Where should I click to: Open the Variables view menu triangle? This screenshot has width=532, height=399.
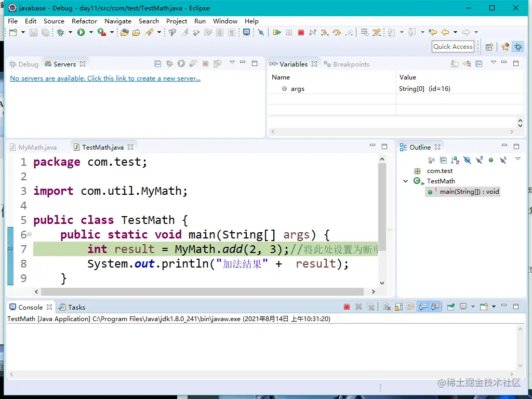pos(494,62)
